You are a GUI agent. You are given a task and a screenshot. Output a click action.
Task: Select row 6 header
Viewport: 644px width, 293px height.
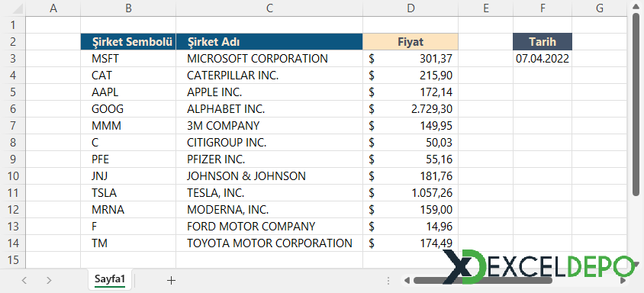point(13,109)
